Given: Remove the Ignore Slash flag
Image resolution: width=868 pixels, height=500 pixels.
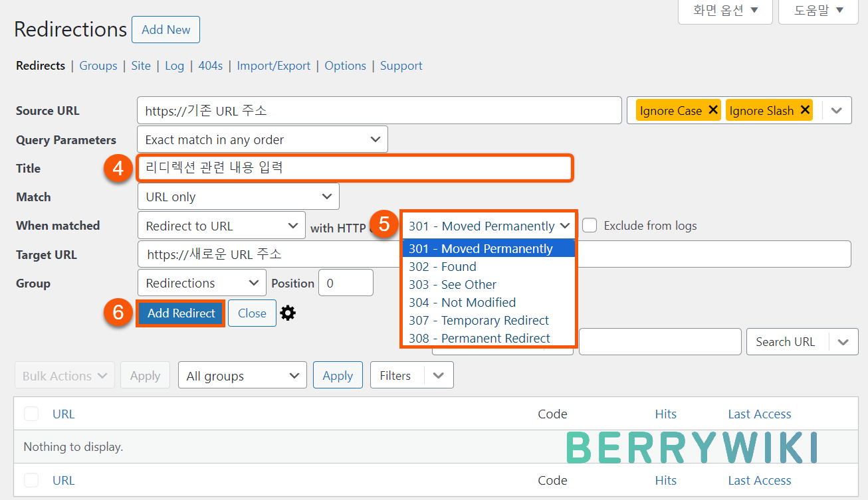Looking at the screenshot, I should 805,110.
